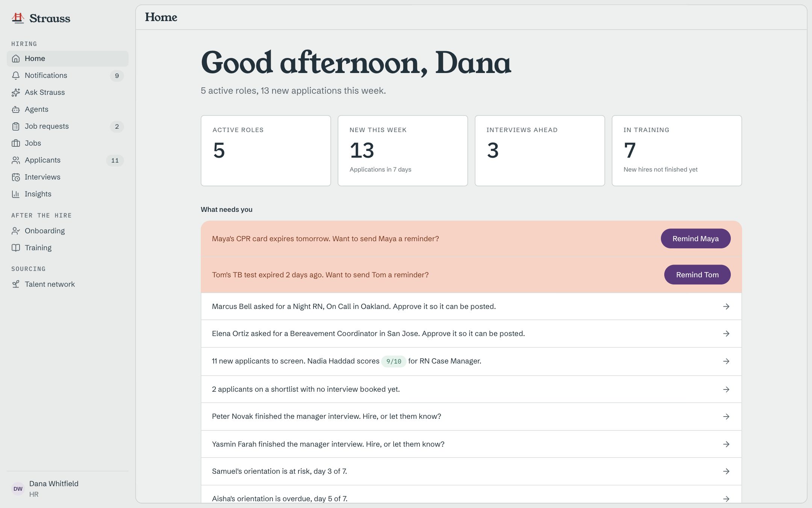Click the Strauss bridge logo icon

(18, 18)
